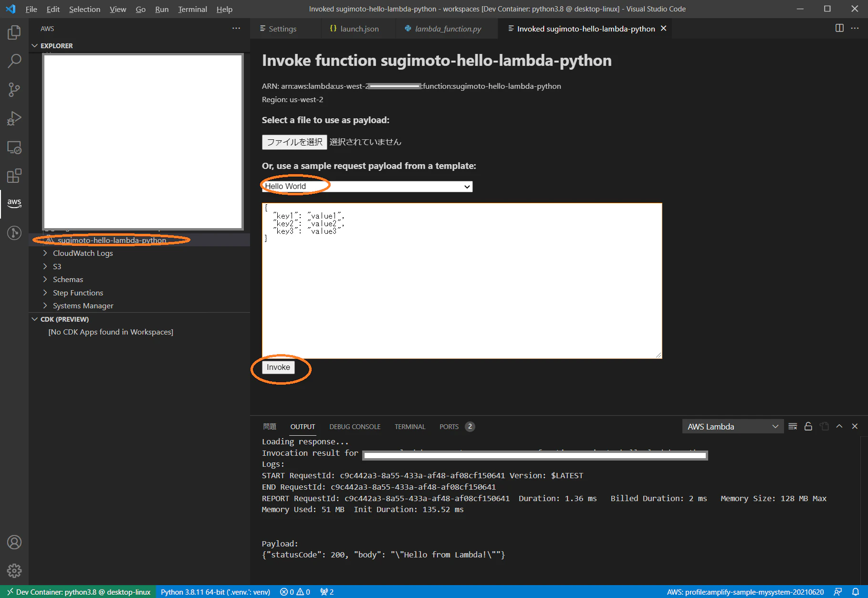This screenshot has width=868, height=598.
Task: Click the Dev Container remote indicator
Action: coord(78,592)
